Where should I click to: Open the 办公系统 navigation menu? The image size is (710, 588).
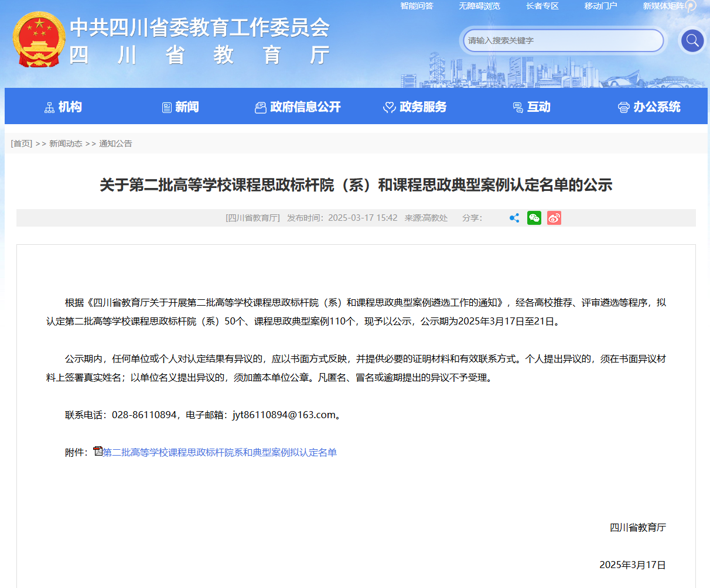coord(649,107)
